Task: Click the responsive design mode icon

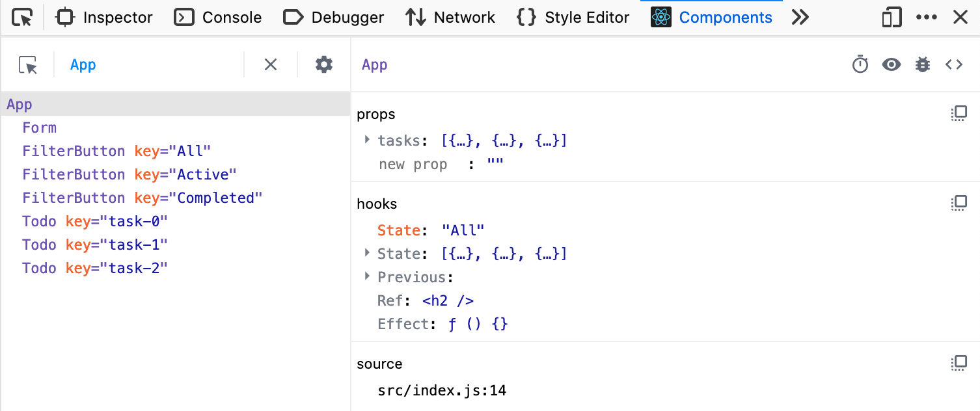Action: [892, 17]
